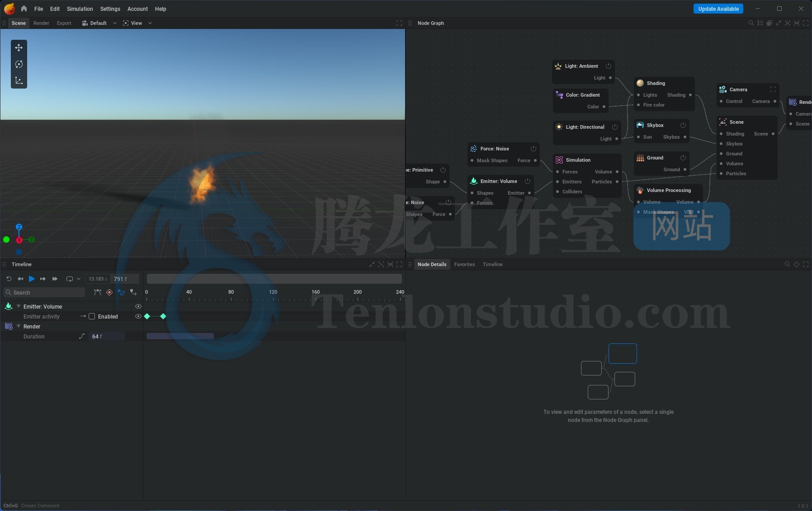
Task: Click the follow-selection arrow icon in the timeline
Action: tap(133, 292)
